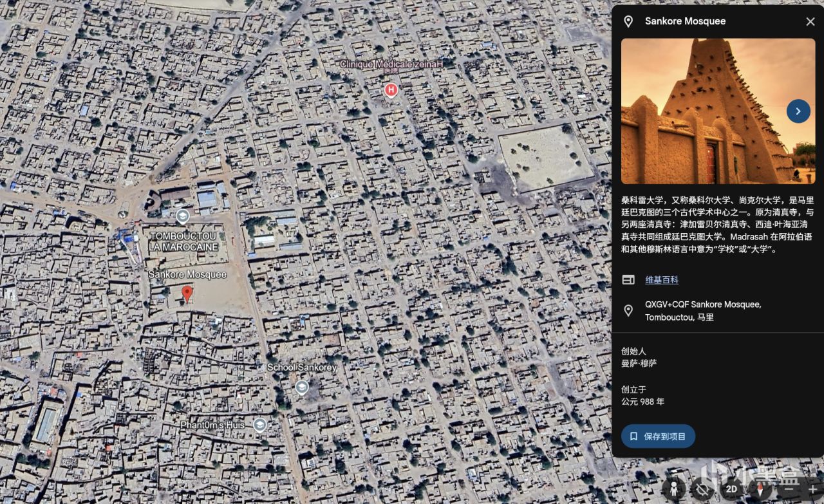Click the address pin icon beside QXGV+CQF
Image resolution: width=824 pixels, height=504 pixels.
tap(628, 311)
